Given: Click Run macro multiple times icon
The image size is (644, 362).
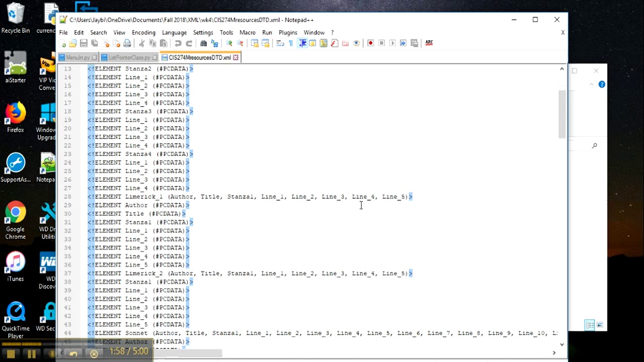Looking at the screenshot, I should point(403,43).
